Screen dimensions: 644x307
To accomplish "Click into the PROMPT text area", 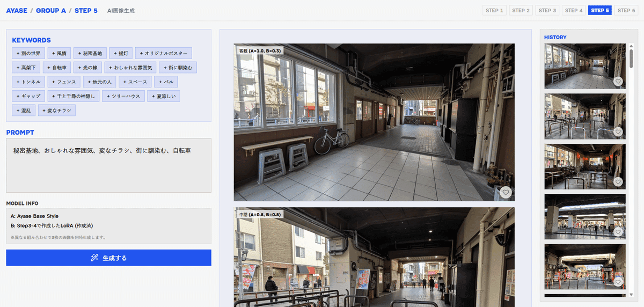I will (x=108, y=165).
